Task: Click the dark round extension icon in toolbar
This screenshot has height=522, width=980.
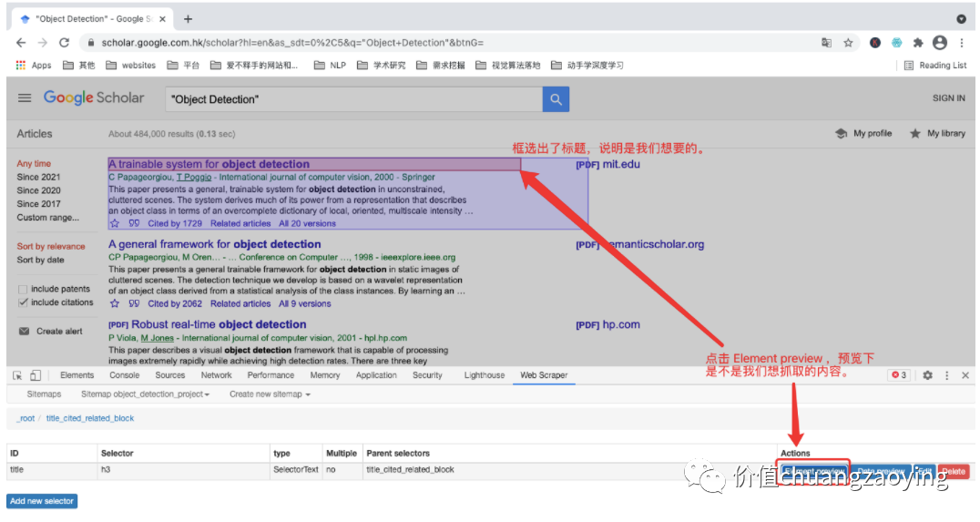Action: click(875, 43)
